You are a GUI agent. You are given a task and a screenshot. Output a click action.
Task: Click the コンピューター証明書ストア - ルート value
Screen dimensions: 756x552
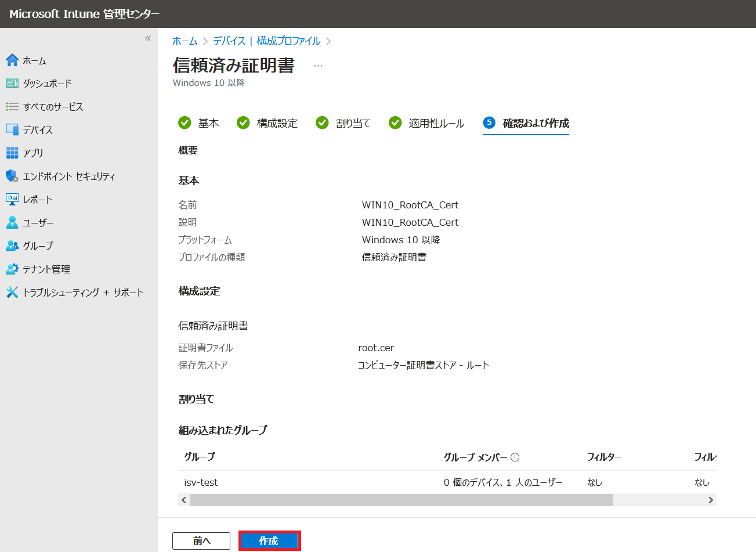pos(424,365)
